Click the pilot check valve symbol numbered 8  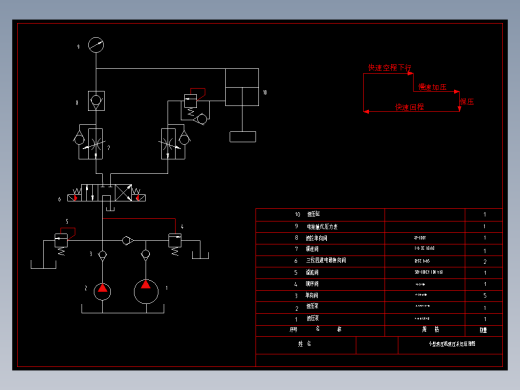(x=96, y=101)
